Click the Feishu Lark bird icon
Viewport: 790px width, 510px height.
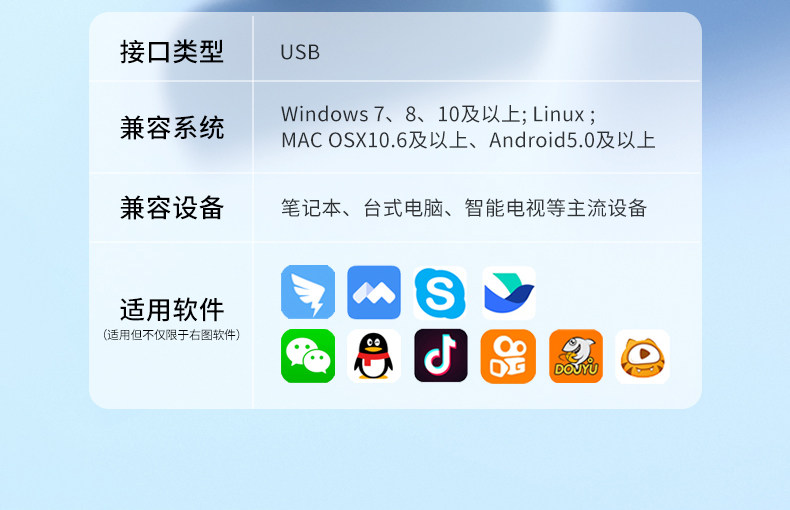(509, 293)
